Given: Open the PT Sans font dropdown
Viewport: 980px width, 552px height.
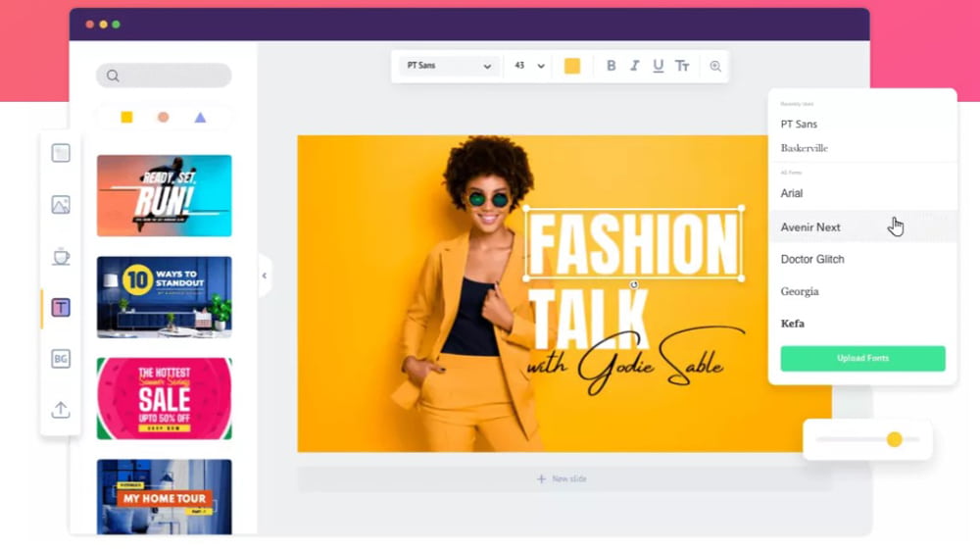Looking at the screenshot, I should point(449,66).
